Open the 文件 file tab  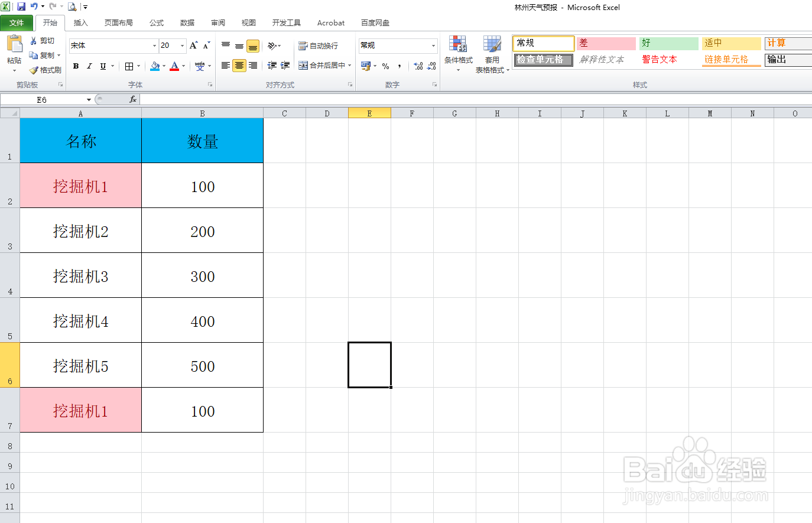(17, 22)
